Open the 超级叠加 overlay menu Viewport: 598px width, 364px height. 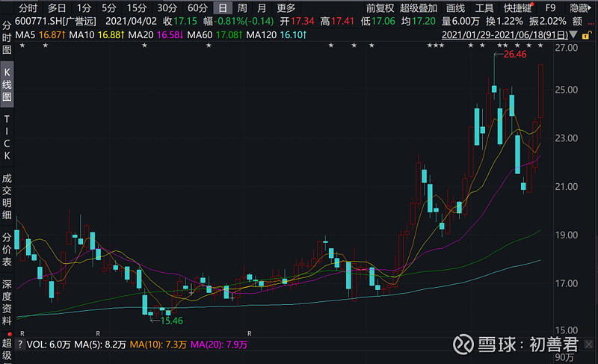click(419, 7)
